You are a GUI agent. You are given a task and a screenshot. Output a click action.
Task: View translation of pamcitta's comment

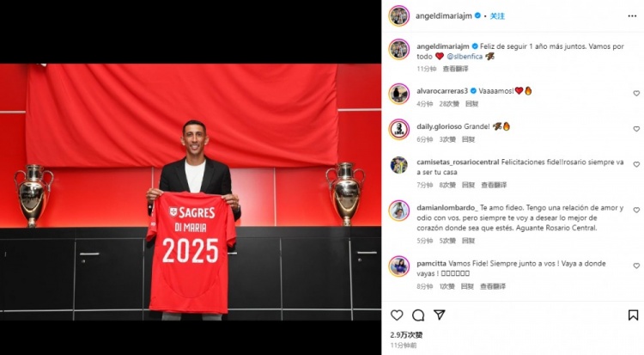493,286
